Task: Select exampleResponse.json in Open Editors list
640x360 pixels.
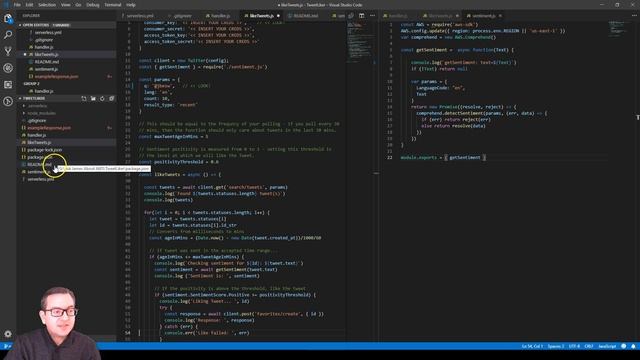Action: pyautogui.click(x=56, y=76)
